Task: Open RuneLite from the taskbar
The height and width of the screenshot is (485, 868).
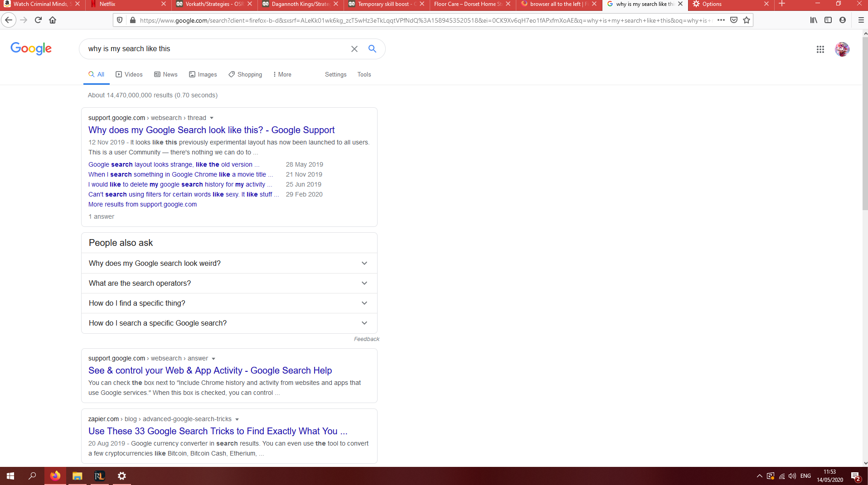Action: point(99,476)
